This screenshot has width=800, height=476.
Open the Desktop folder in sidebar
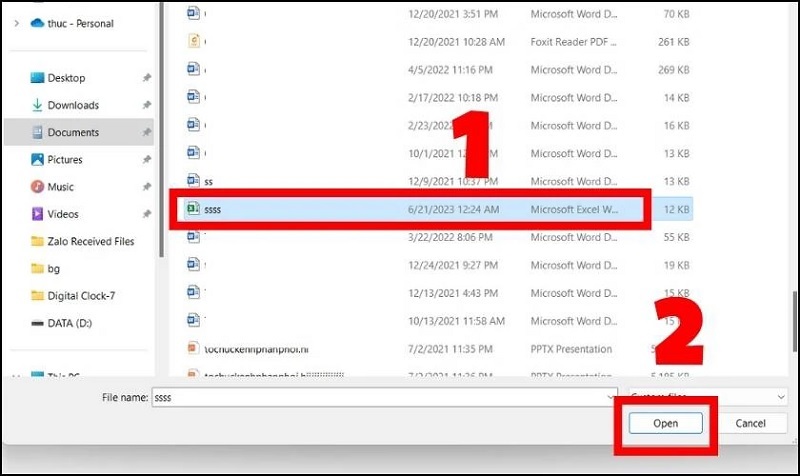click(x=66, y=78)
